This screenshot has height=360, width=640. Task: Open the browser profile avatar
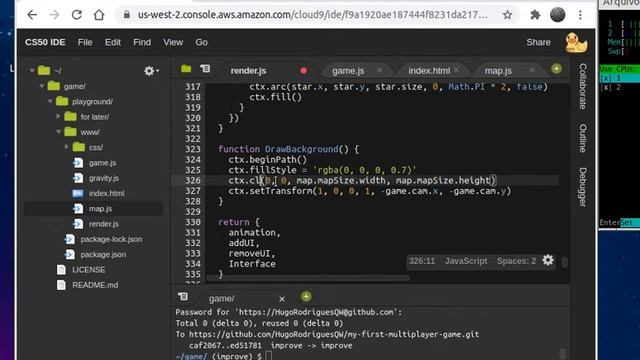click(558, 15)
